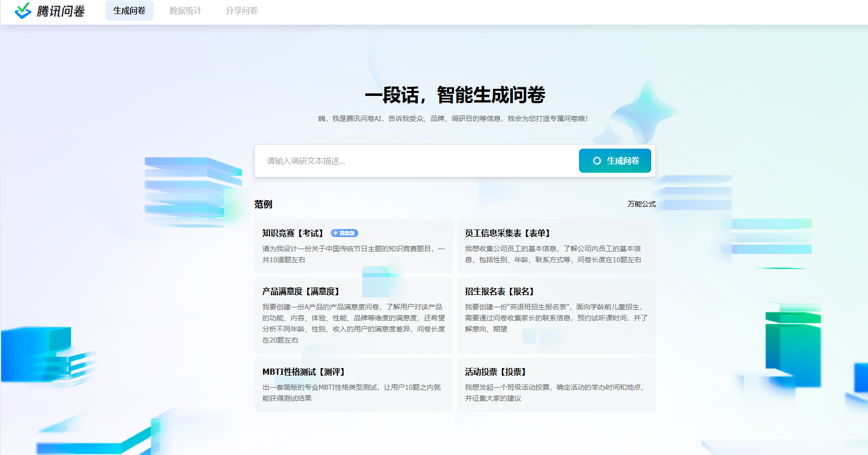Viewport: 868px width, 455px height.
Task: Click the traditional festival quiz description text
Action: (x=353, y=254)
